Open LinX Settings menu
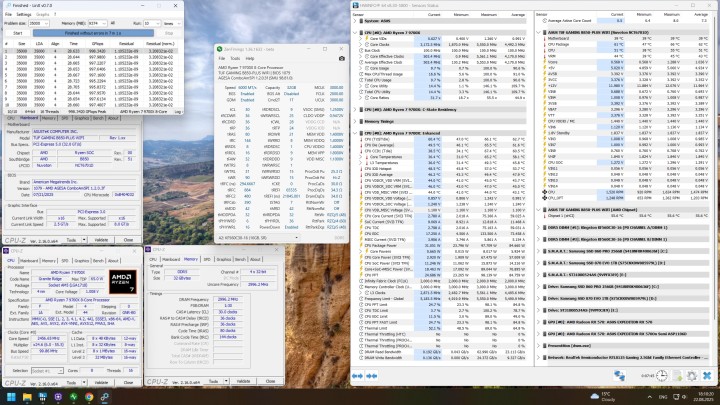Screen dimensions: 720x405 (x=24, y=15)
